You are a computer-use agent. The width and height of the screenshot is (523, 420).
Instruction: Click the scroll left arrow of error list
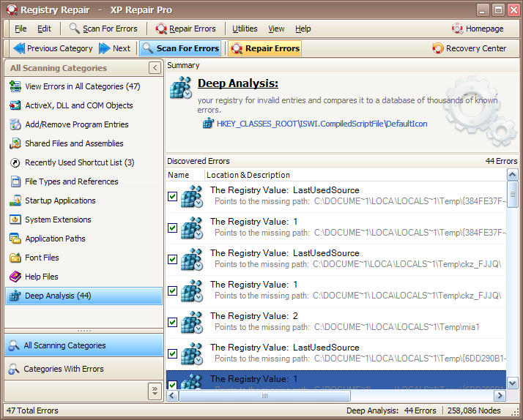(x=172, y=396)
